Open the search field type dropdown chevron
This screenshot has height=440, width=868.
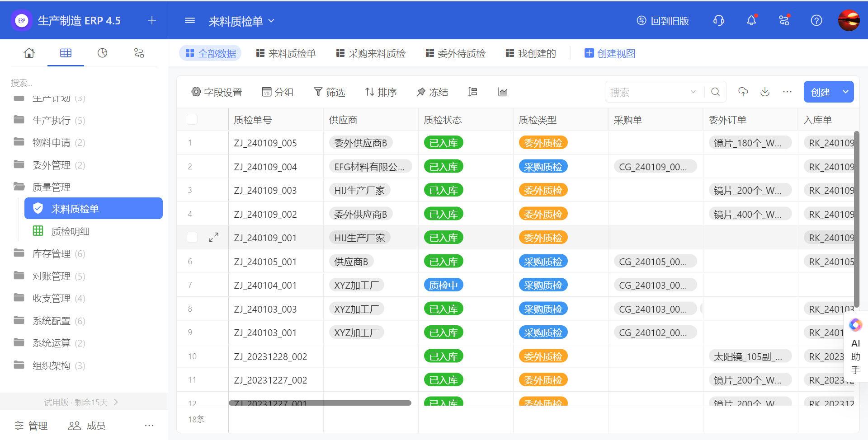[693, 92]
